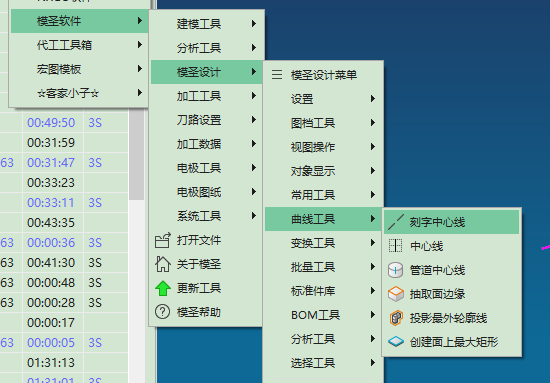The height and width of the screenshot is (383, 550).
Task: Open the 变换工具 menu entry
Action: 323,243
